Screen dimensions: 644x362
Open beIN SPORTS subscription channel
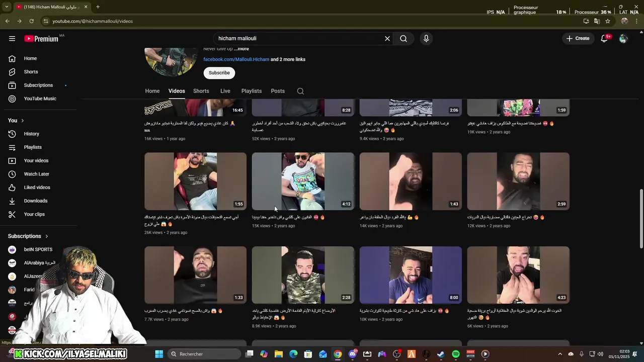pyautogui.click(x=38, y=249)
